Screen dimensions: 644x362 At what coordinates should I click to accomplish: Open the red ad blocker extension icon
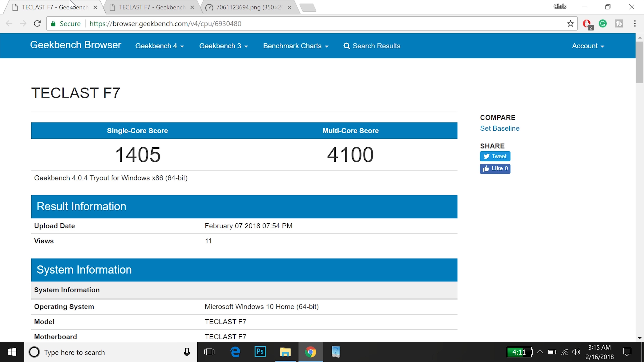pyautogui.click(x=587, y=24)
